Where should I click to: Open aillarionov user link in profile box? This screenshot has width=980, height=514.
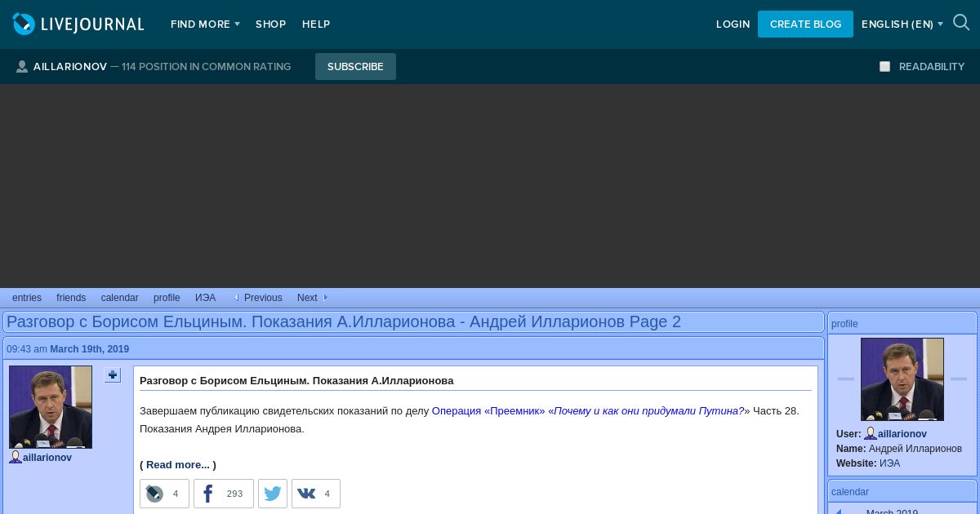click(x=902, y=434)
